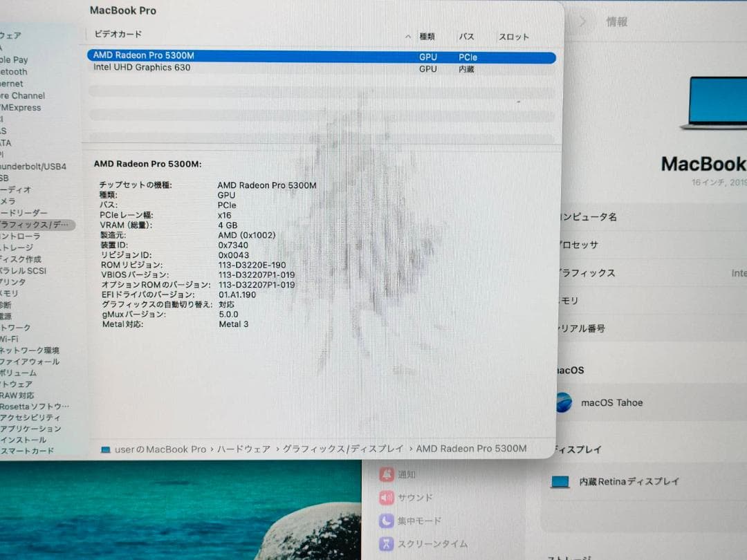This screenshot has height=560, width=747.
Task: Click ROMリビジョン value 113-D3220E-190
Action: tap(252, 265)
